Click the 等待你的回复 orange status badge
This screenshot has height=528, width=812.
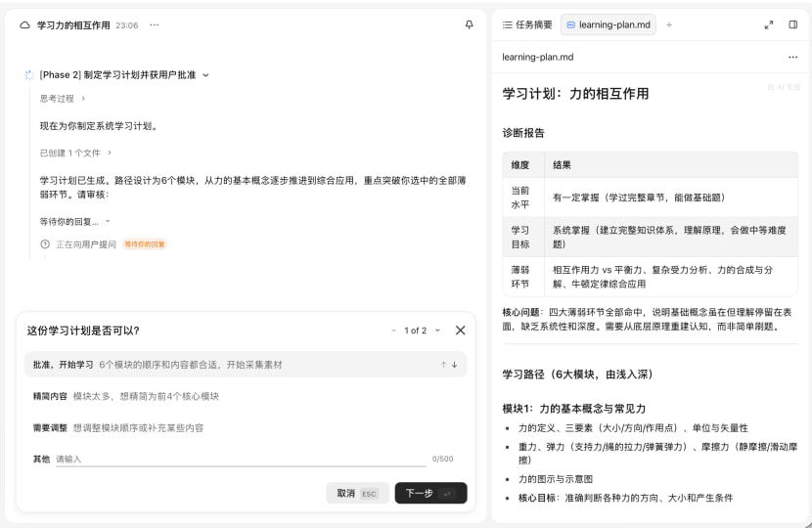[x=145, y=244]
